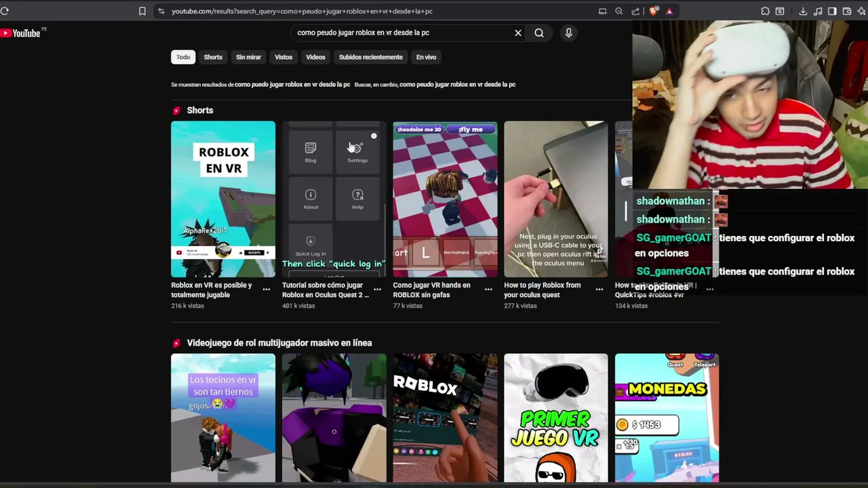Open the Leo AI sparkle icon

click(x=863, y=11)
